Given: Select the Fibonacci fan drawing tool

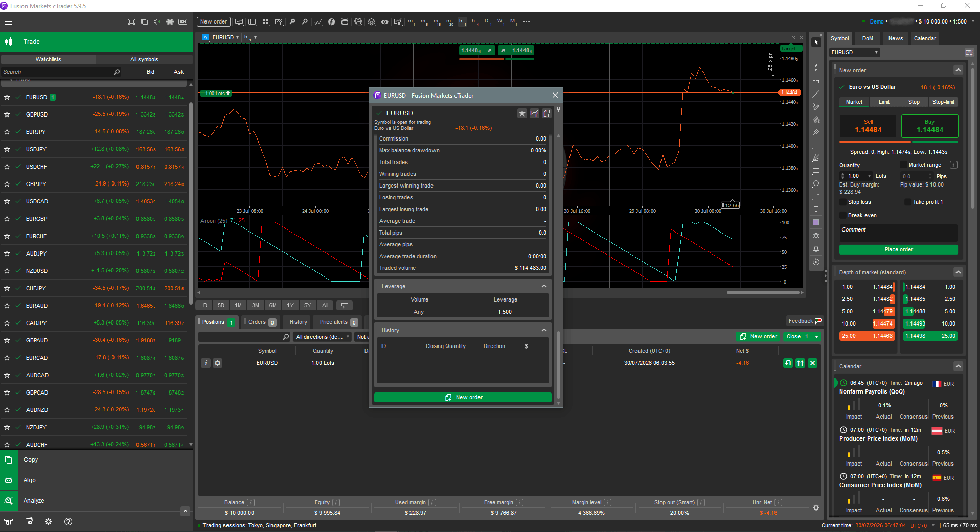Looking at the screenshot, I should pyautogui.click(x=816, y=158).
